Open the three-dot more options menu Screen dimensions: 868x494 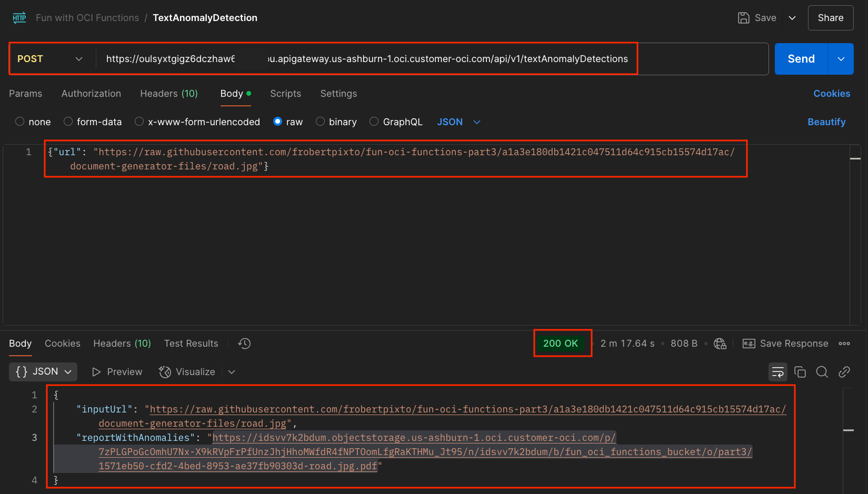tap(844, 344)
